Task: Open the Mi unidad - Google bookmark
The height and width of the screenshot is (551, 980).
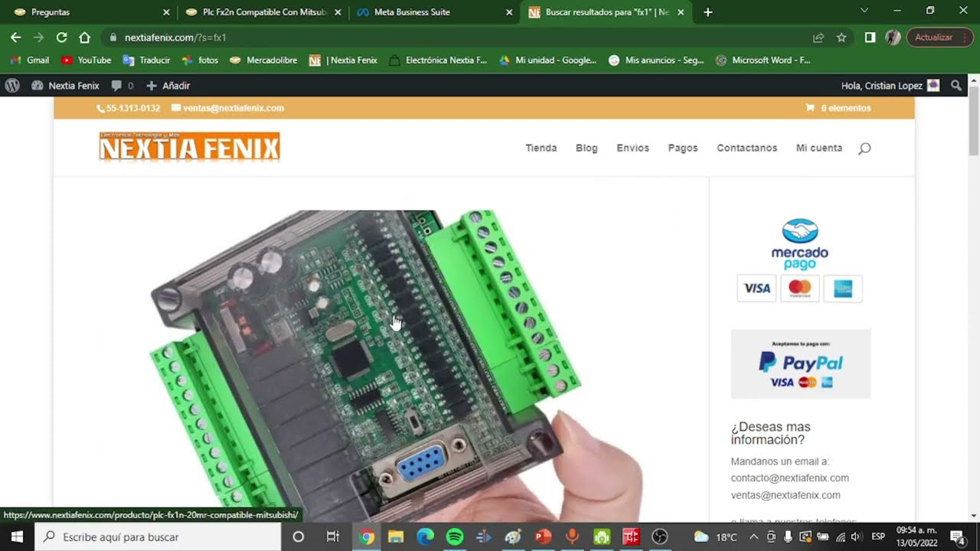Action: (x=547, y=60)
